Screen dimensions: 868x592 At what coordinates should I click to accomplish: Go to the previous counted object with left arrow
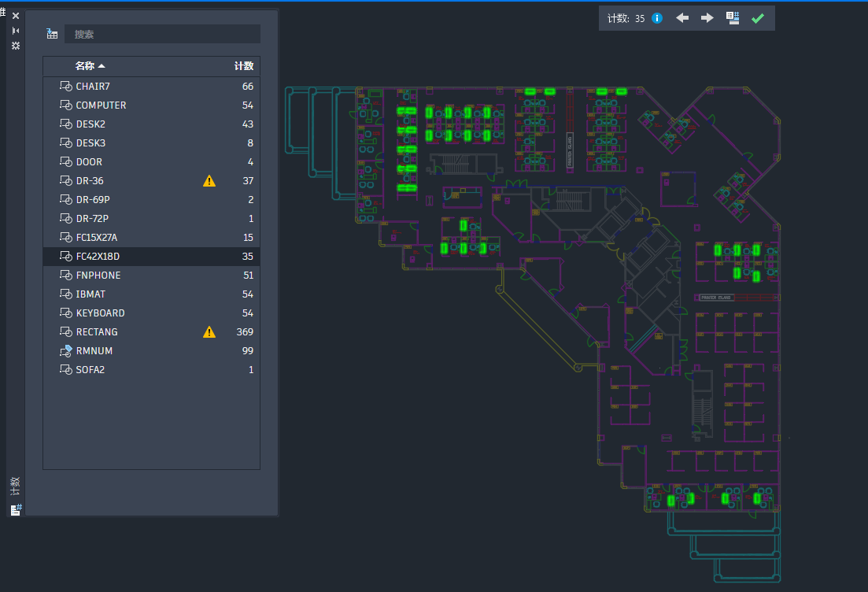tap(682, 18)
